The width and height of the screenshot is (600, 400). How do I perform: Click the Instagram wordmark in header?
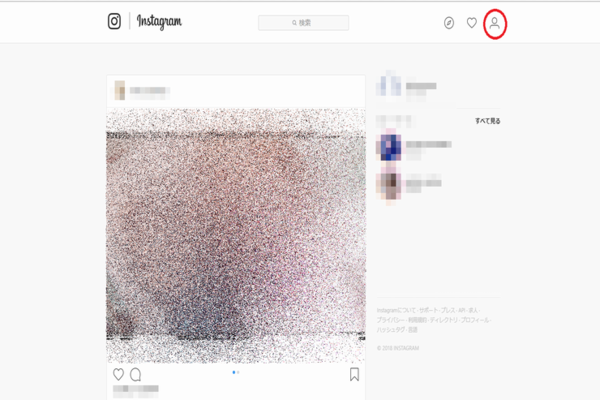point(159,21)
